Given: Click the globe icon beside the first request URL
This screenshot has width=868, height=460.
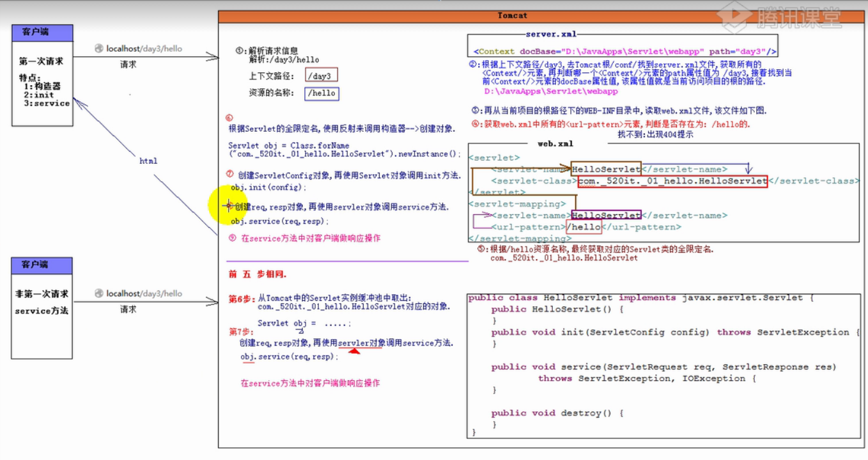Looking at the screenshot, I should tap(99, 48).
